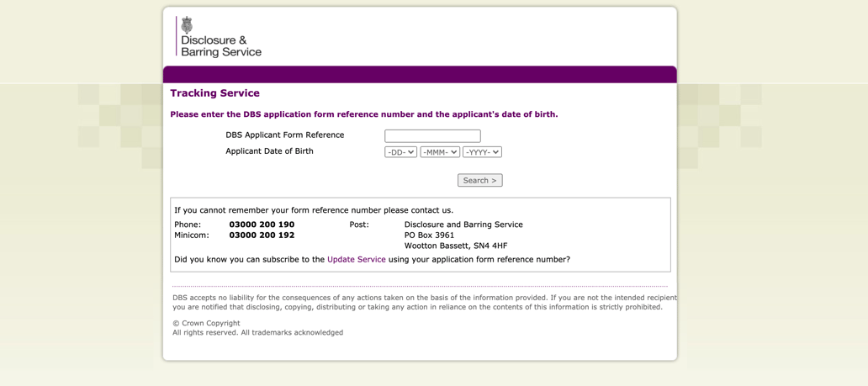Click Wootton Bassett, SN4 4HF text
The image size is (868, 386).
tap(456, 246)
